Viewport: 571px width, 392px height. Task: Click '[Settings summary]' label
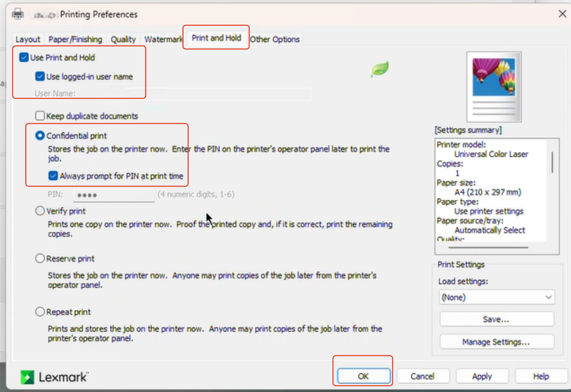468,130
